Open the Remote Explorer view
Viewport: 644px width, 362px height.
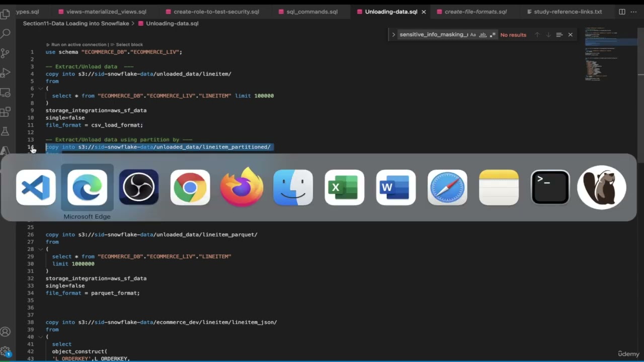[6, 93]
